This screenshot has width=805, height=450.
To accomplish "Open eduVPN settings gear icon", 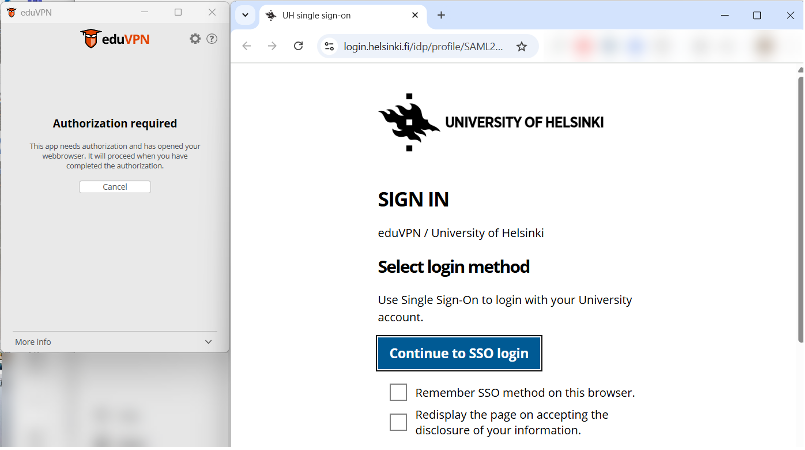I will [x=195, y=39].
